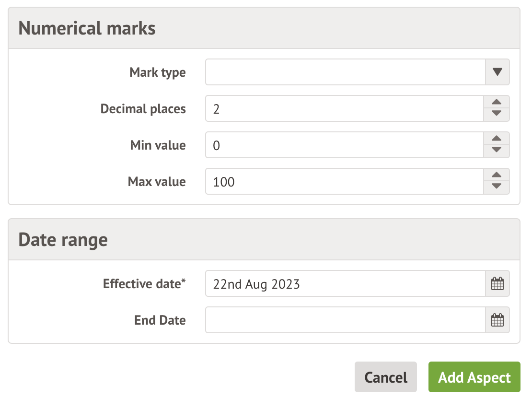Screen dimensions: 532x398
Task: Click the Mark type label
Action: coord(157,72)
